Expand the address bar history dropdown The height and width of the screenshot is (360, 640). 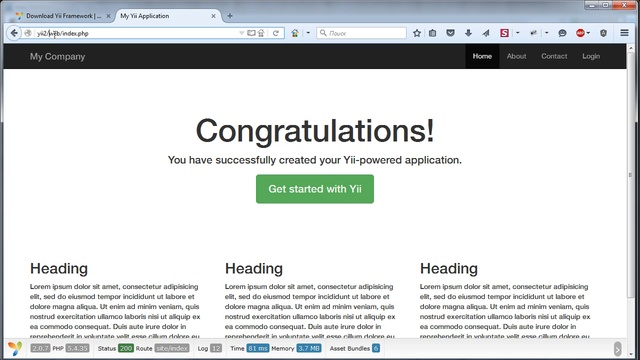pos(241,33)
